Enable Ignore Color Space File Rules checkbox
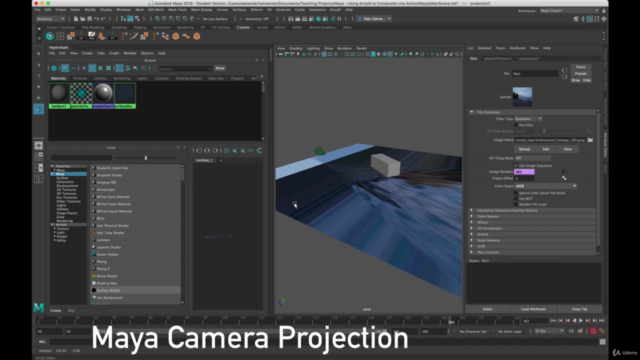Screen dimensions: 640x360 (x=516, y=193)
